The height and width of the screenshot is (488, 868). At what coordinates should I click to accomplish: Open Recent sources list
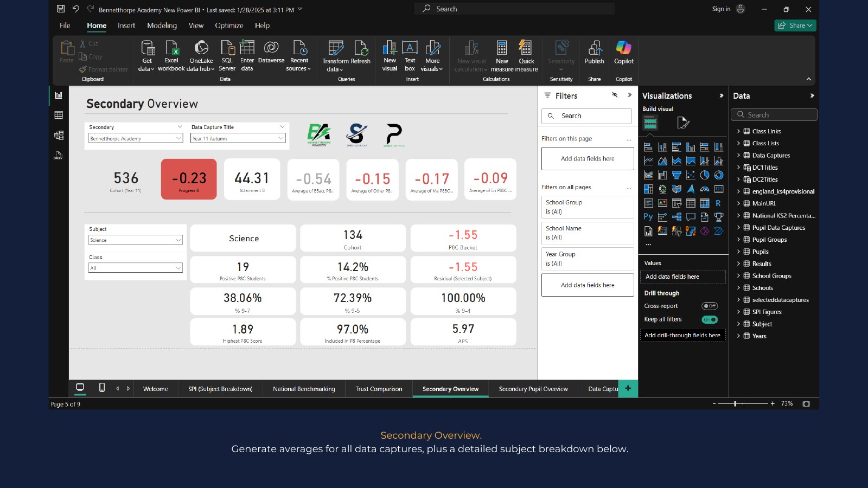[x=299, y=55]
